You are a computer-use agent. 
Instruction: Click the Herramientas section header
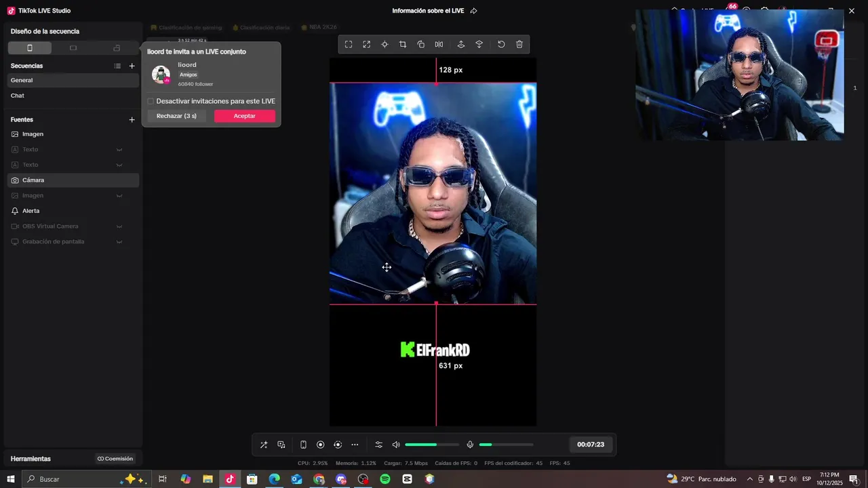click(31, 459)
